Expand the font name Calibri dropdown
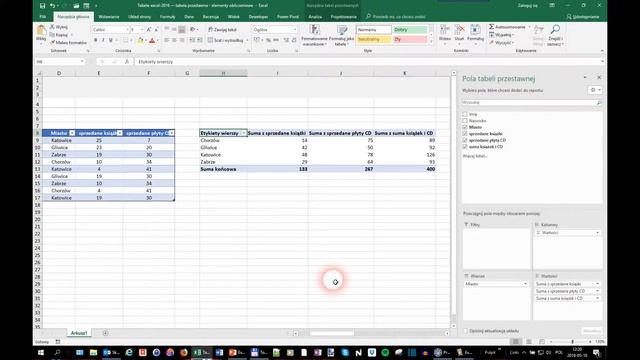The width and height of the screenshot is (640, 360). [x=127, y=30]
